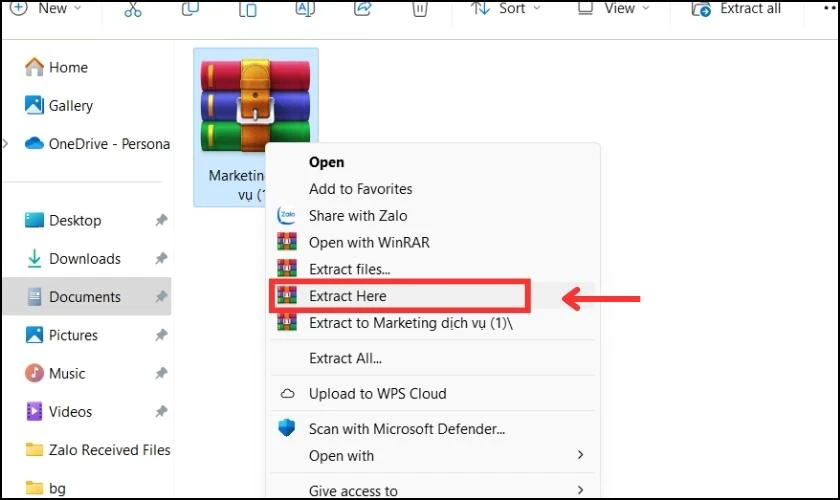Expand the OneDrive tree chevron
The width and height of the screenshot is (840, 500).
(x=6, y=144)
